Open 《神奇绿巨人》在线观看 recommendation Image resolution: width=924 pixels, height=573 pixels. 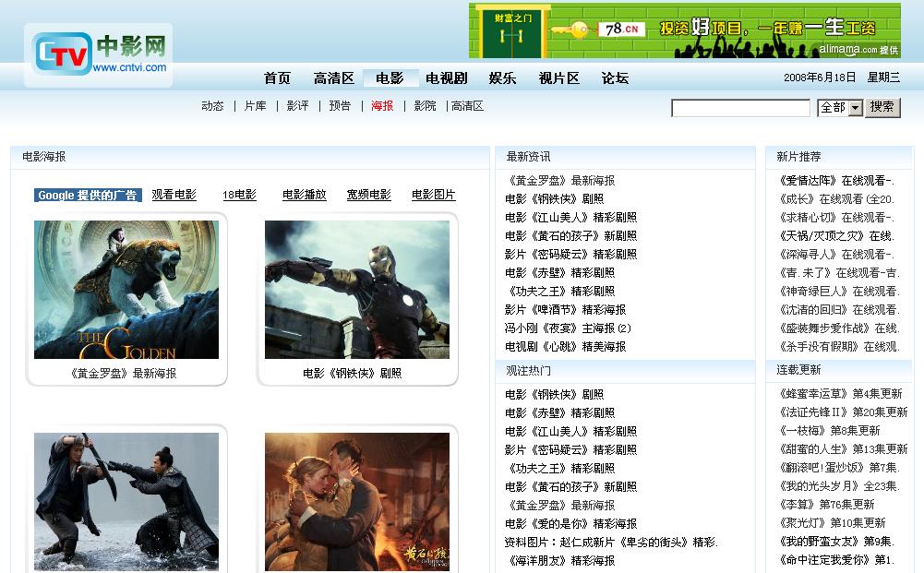pos(837,292)
